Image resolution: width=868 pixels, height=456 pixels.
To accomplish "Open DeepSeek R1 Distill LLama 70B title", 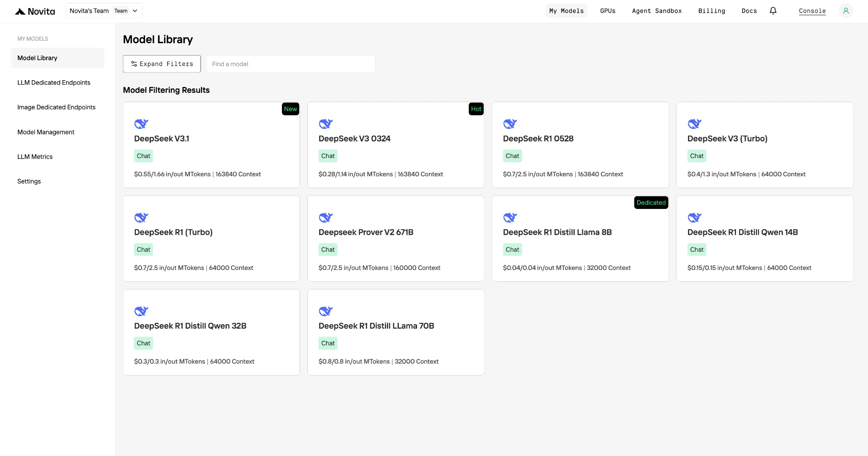I will click(376, 326).
